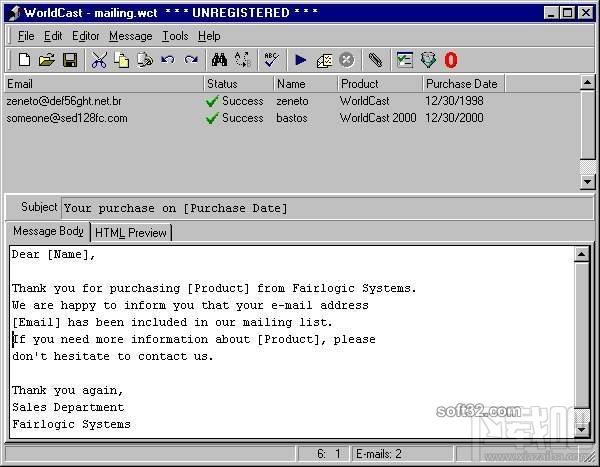Click the WorldCast title bar icon
This screenshot has width=600, height=467.
tap(14, 13)
